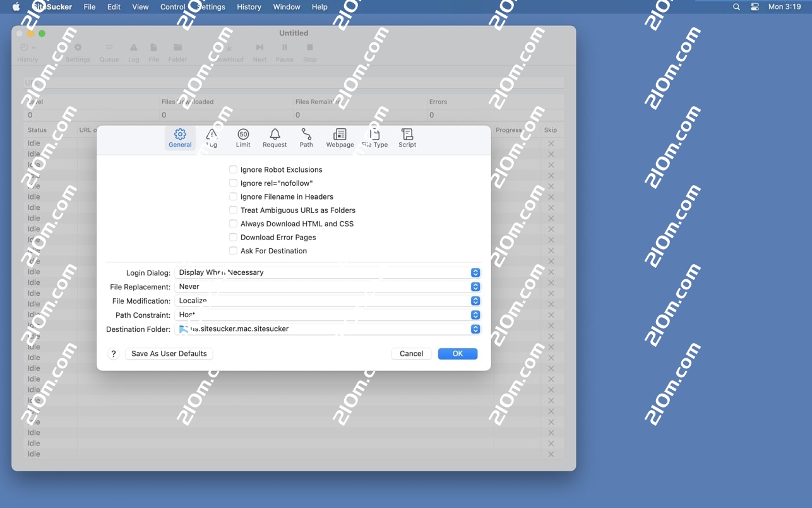The image size is (812, 508).
Task: Open the Limit settings pane
Action: point(243,138)
